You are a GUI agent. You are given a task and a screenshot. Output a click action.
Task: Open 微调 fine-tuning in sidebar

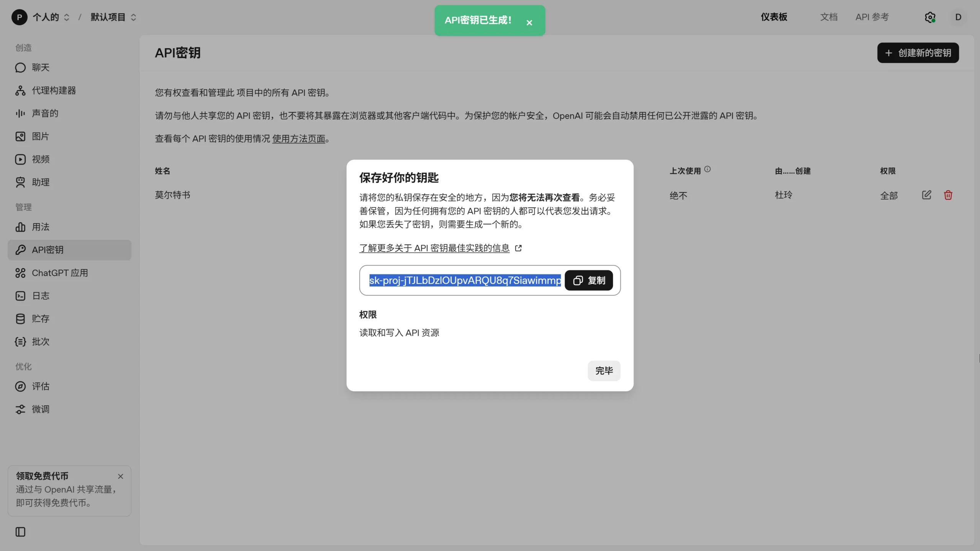click(40, 409)
